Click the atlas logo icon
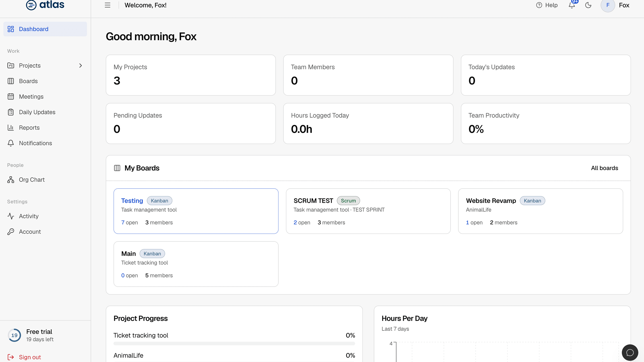This screenshot has height=362, width=644. (31, 5)
